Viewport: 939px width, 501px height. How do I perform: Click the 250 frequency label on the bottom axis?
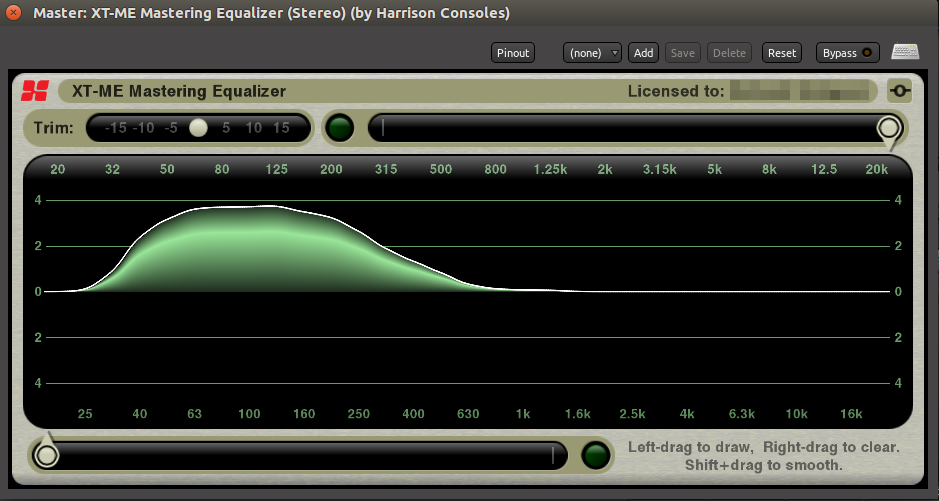(x=359, y=414)
